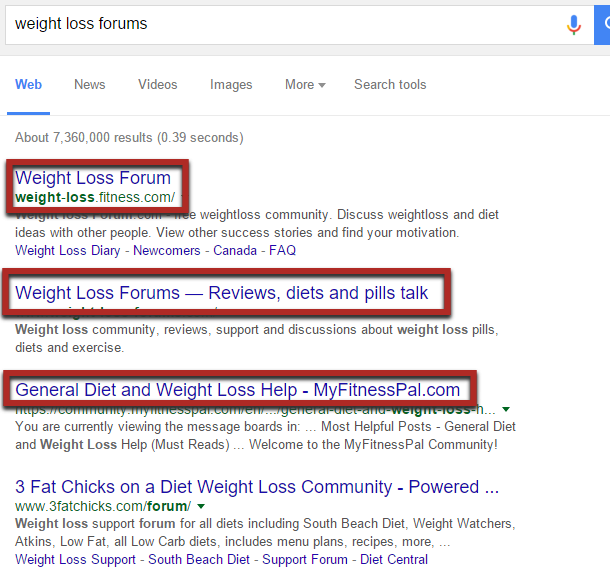Open the Diet Central sitelink

pyautogui.click(x=394, y=559)
